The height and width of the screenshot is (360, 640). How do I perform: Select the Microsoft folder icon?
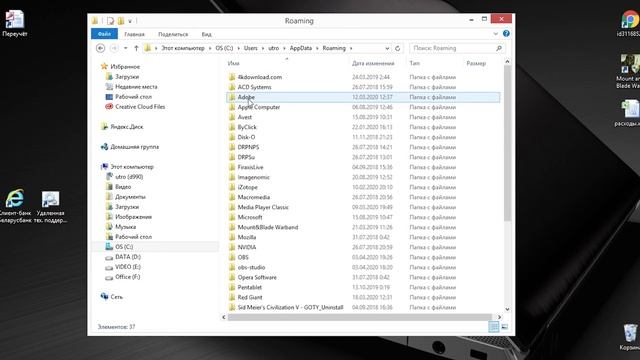point(232,217)
